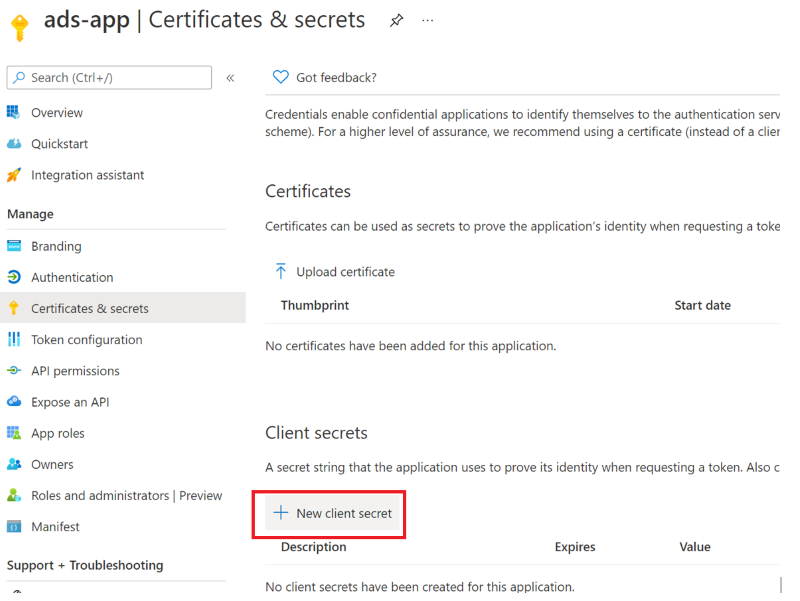Click the Description column header
The width and height of the screenshot is (800, 601).
[x=313, y=547]
